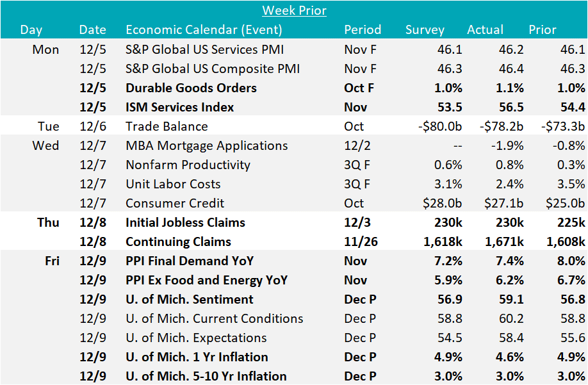588x385 pixels.
Task: Select the Economic Calendar (Event) column header
Action: 204,29
